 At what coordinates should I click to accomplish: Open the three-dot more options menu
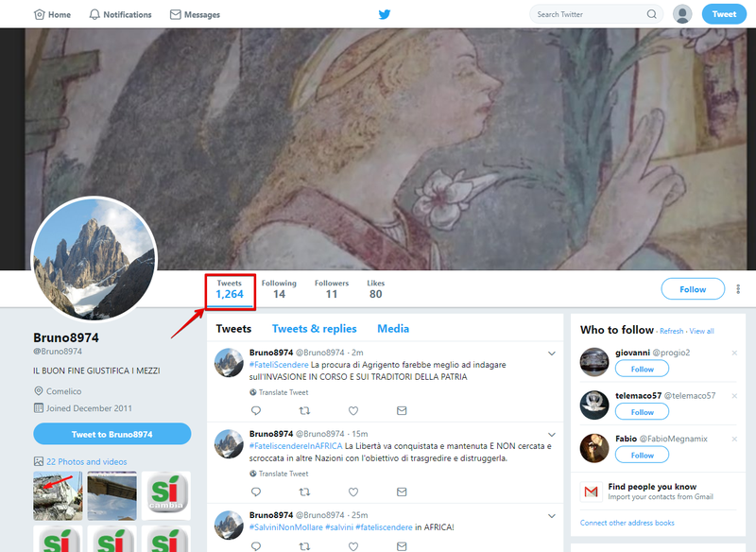pos(738,289)
